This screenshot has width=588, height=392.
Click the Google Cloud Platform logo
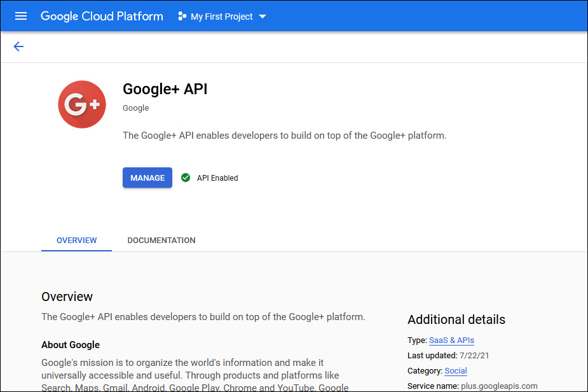coord(102,16)
